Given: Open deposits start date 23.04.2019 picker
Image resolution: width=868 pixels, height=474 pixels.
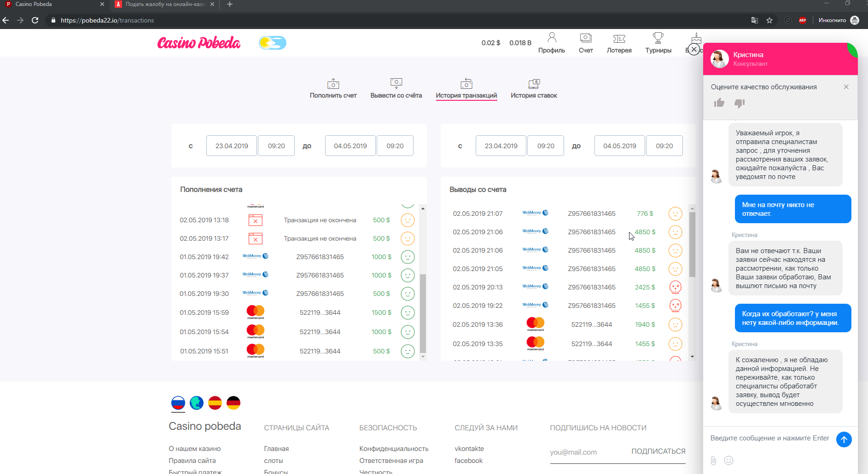Looking at the screenshot, I should (232, 146).
